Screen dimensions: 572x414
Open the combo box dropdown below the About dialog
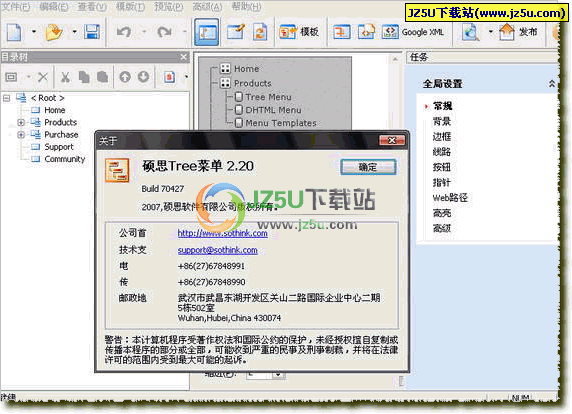click(278, 375)
